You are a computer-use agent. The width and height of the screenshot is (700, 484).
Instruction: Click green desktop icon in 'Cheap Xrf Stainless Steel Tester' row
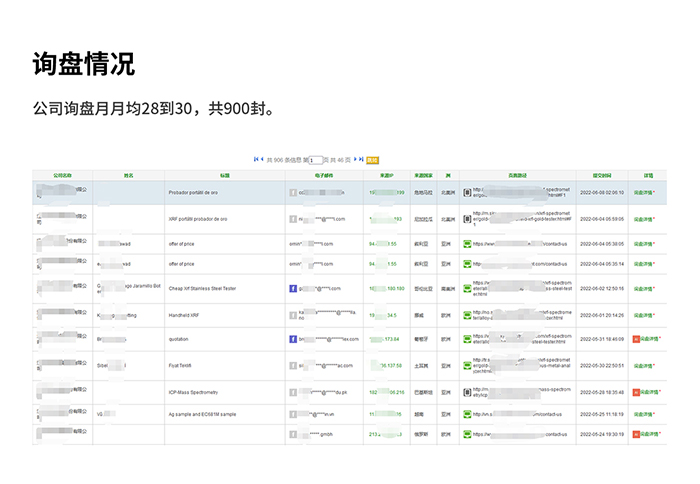(467, 288)
